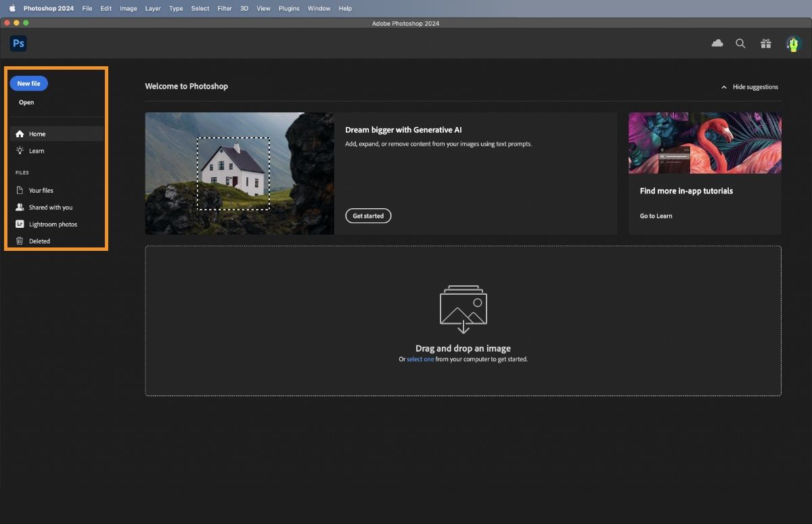
Task: Click the select one link
Action: point(419,359)
